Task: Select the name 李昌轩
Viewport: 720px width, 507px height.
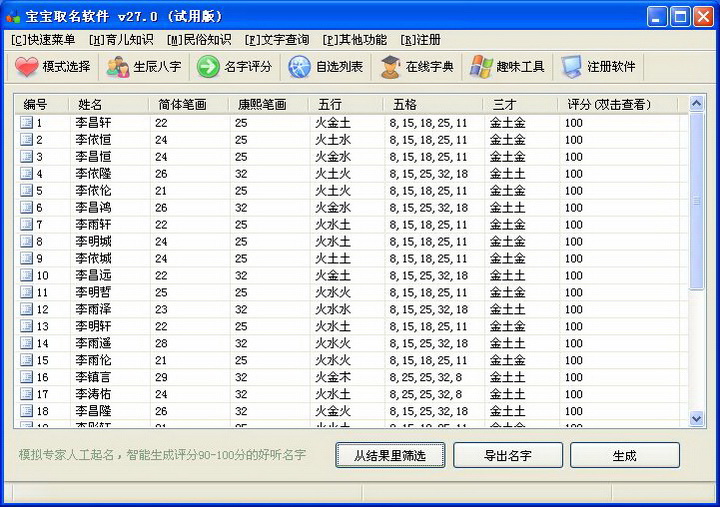Action: tap(93, 123)
